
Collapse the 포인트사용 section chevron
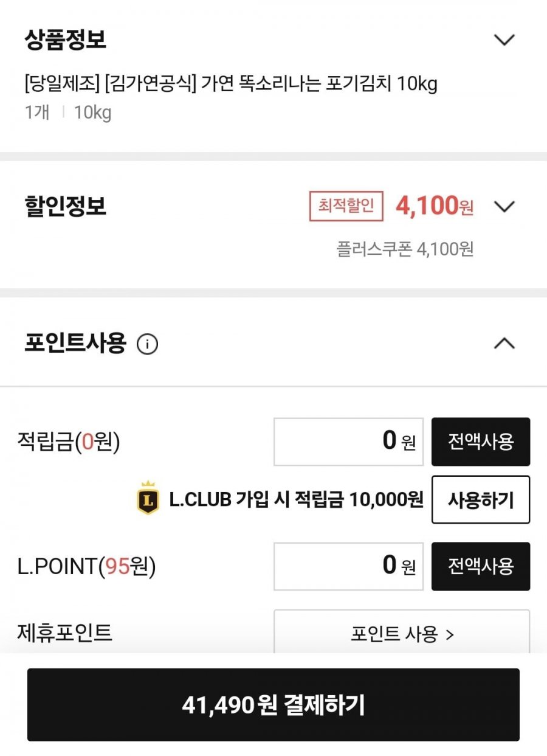point(504,344)
